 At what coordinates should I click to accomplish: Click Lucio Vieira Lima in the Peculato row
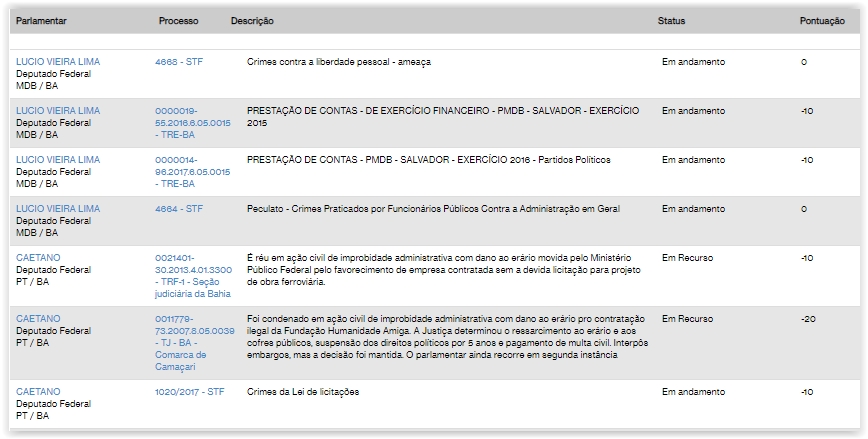pos(58,209)
